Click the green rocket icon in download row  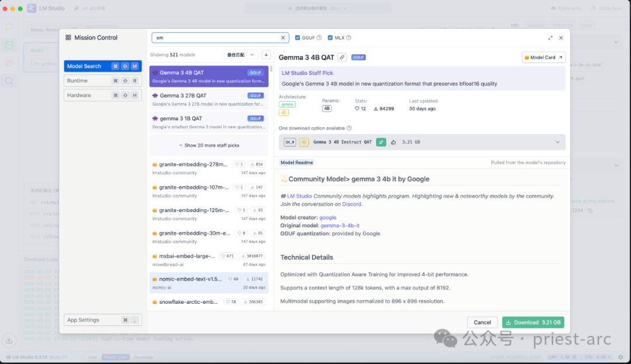[381, 142]
